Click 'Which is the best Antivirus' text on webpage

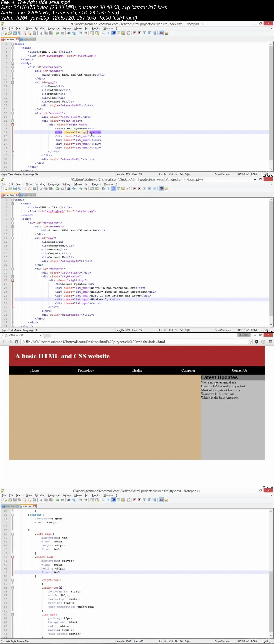[220, 398]
